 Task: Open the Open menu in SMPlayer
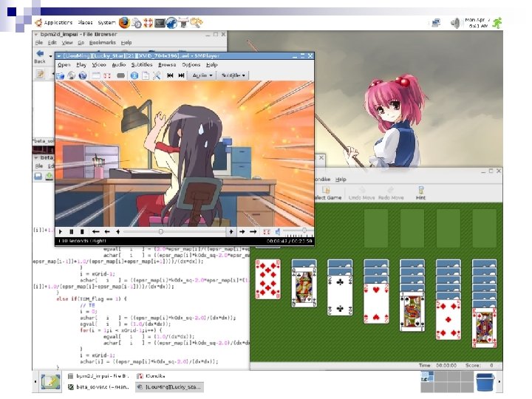click(64, 64)
